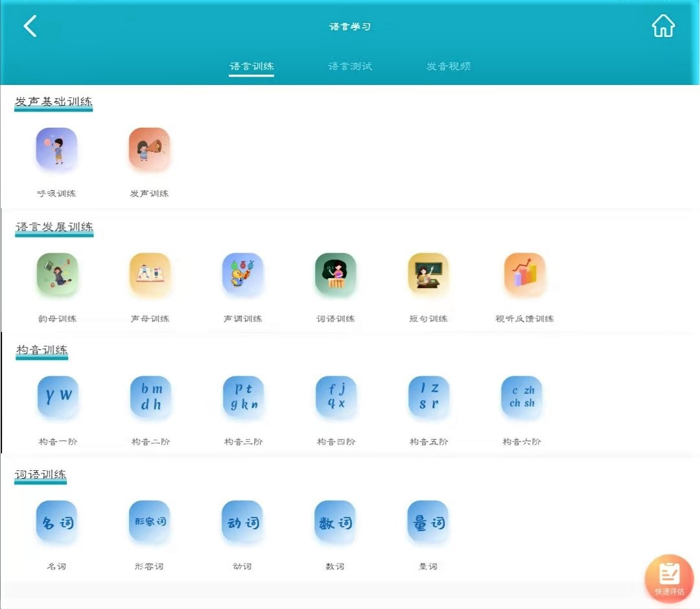This screenshot has width=700, height=609.
Task: Choose the 量词 measure word tile
Action: 428,521
